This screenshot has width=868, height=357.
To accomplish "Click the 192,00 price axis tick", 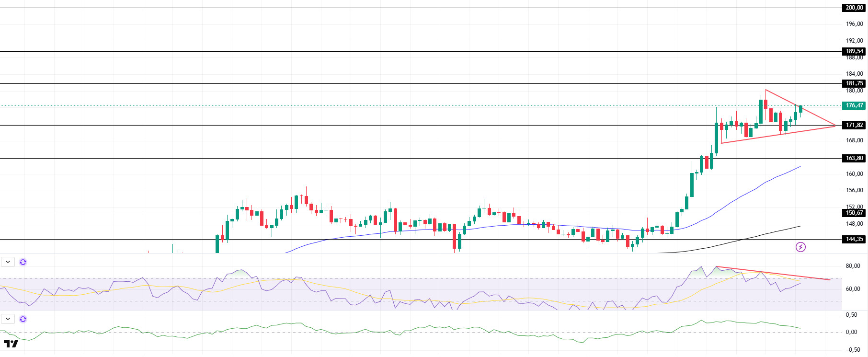I will 855,41.
